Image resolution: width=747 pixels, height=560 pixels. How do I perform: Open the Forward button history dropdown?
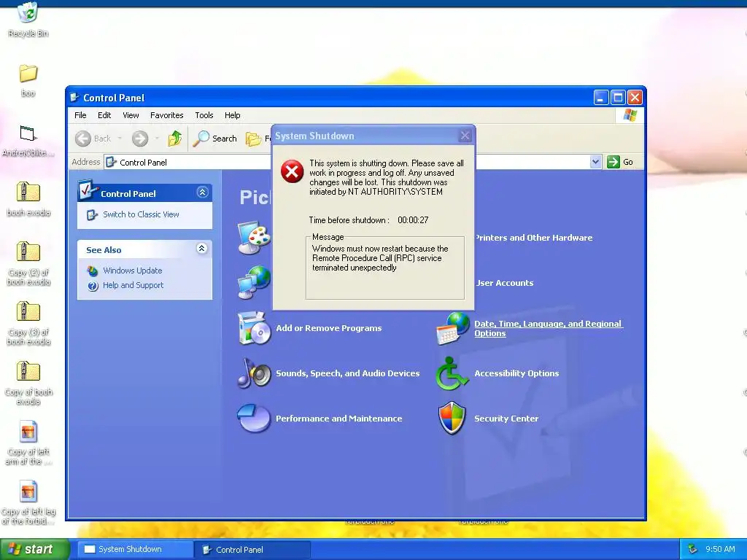point(157,139)
